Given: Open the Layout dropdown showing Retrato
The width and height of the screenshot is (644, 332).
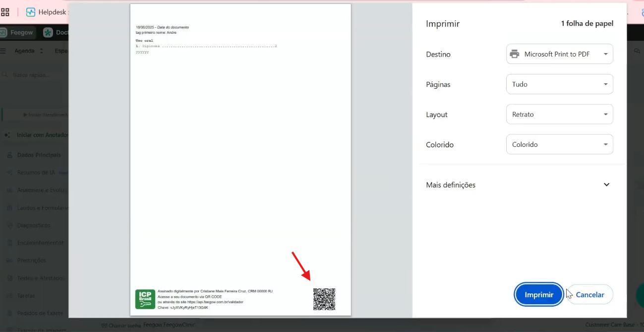Looking at the screenshot, I should tap(559, 115).
